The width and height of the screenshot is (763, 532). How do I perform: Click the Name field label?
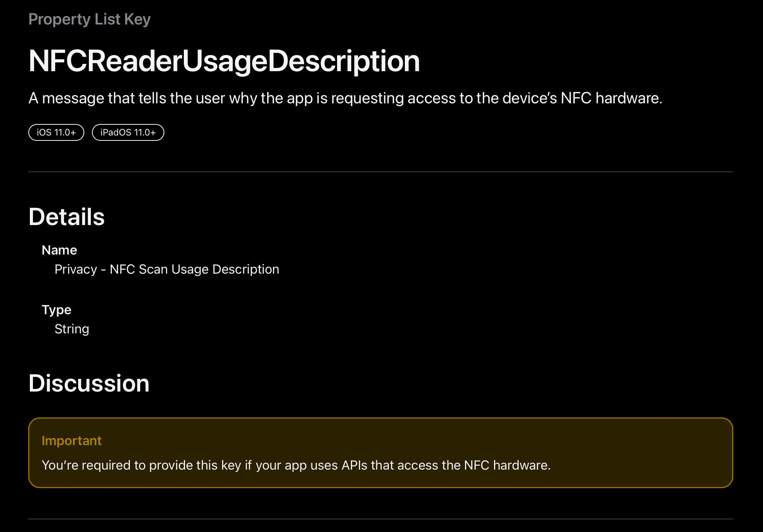click(59, 250)
